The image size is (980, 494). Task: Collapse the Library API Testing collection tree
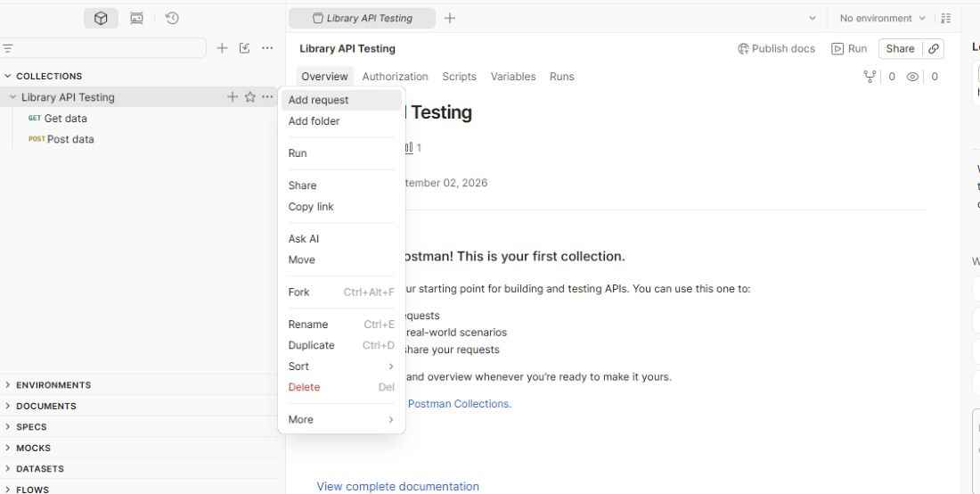point(12,97)
